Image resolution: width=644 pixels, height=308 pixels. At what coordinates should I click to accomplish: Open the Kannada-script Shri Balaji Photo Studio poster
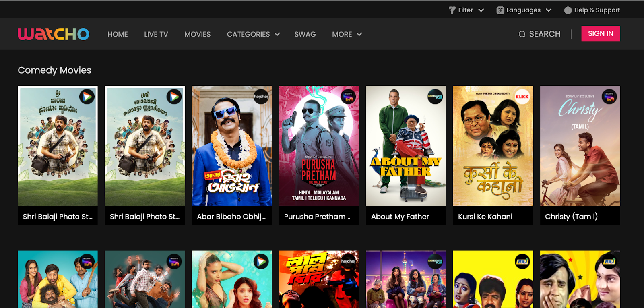(x=58, y=146)
